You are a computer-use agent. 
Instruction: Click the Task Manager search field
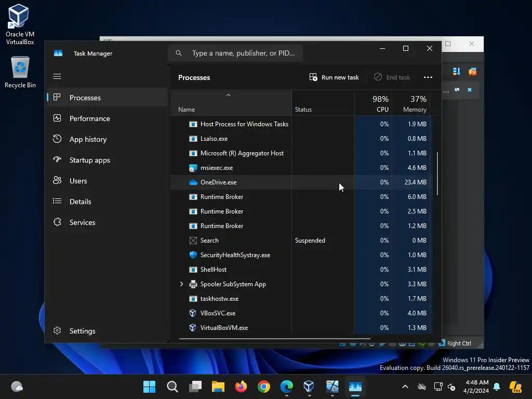235,53
